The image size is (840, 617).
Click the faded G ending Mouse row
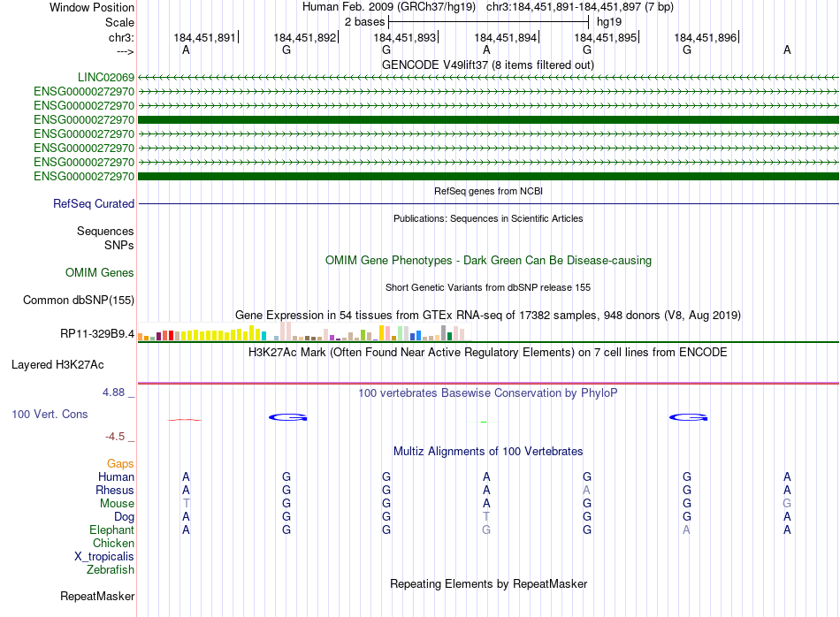[x=787, y=504]
